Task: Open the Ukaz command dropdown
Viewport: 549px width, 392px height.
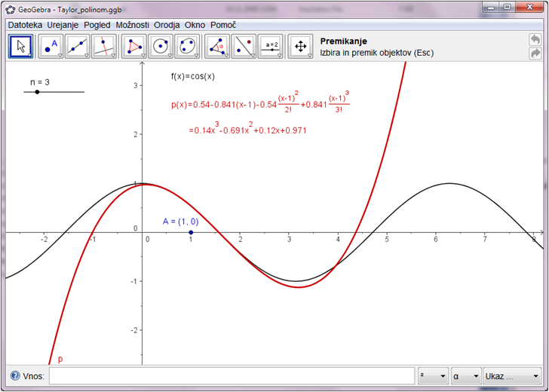Action: [512, 376]
